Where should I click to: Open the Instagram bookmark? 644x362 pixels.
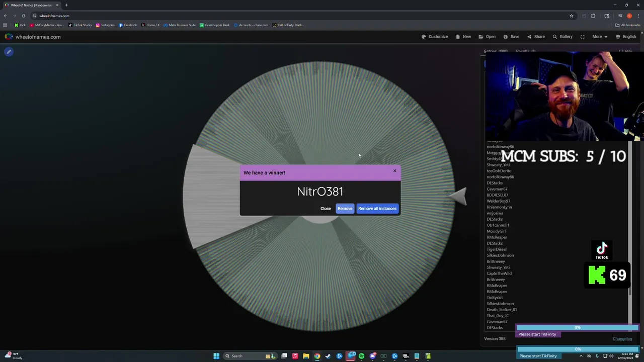105,25
